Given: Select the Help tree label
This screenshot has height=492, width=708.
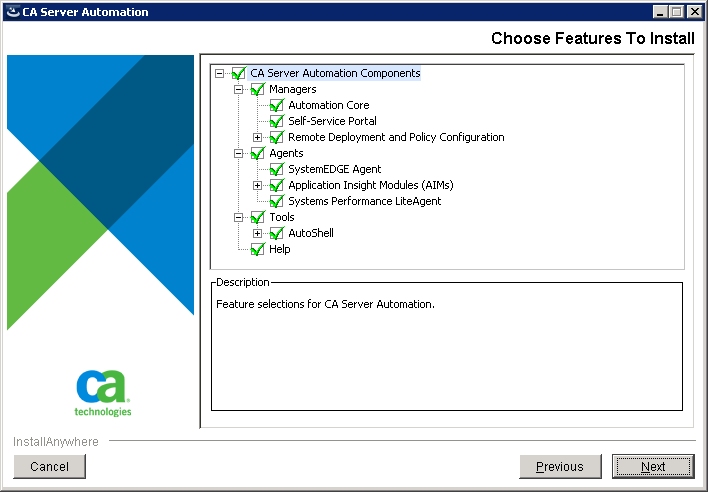Looking at the screenshot, I should coord(279,249).
